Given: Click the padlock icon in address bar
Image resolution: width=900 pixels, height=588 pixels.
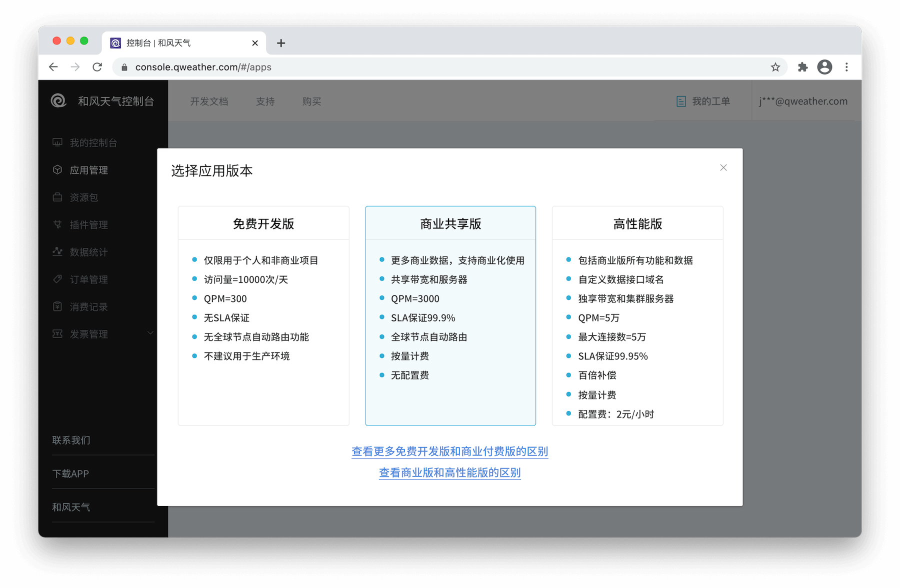Looking at the screenshot, I should click(124, 67).
